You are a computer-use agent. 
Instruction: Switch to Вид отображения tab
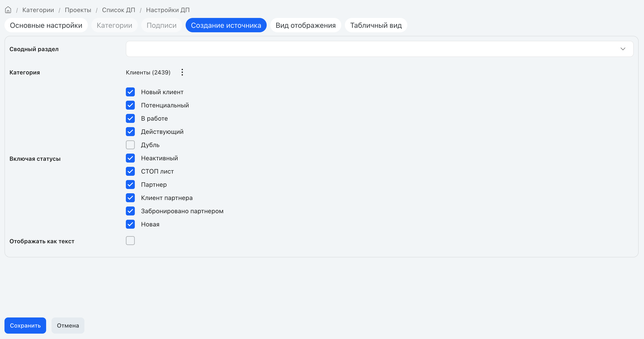[305, 25]
